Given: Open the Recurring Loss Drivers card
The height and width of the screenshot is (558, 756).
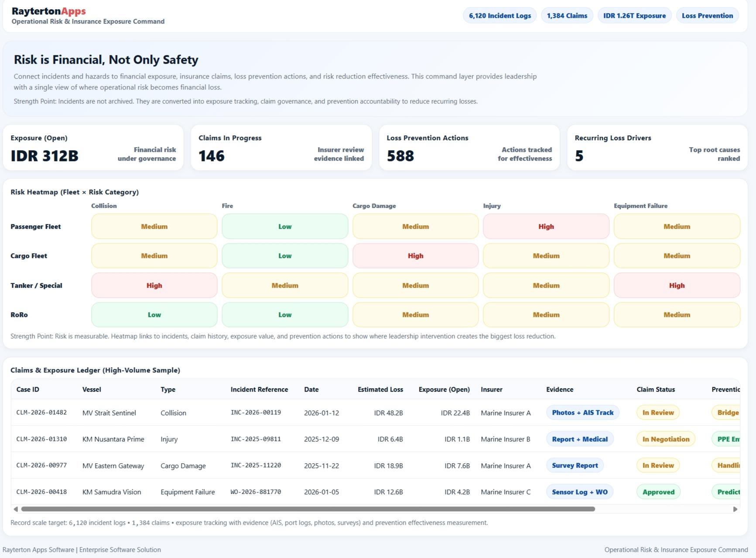Looking at the screenshot, I should point(657,148).
